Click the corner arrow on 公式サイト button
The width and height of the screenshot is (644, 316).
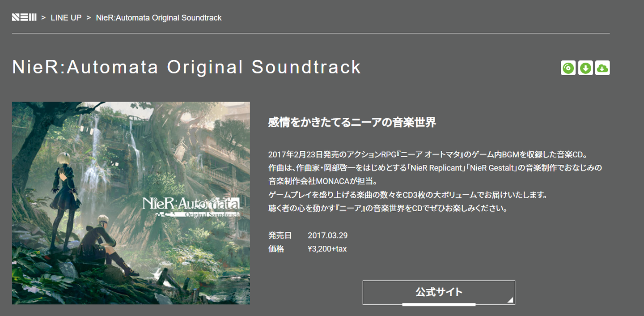(x=510, y=300)
